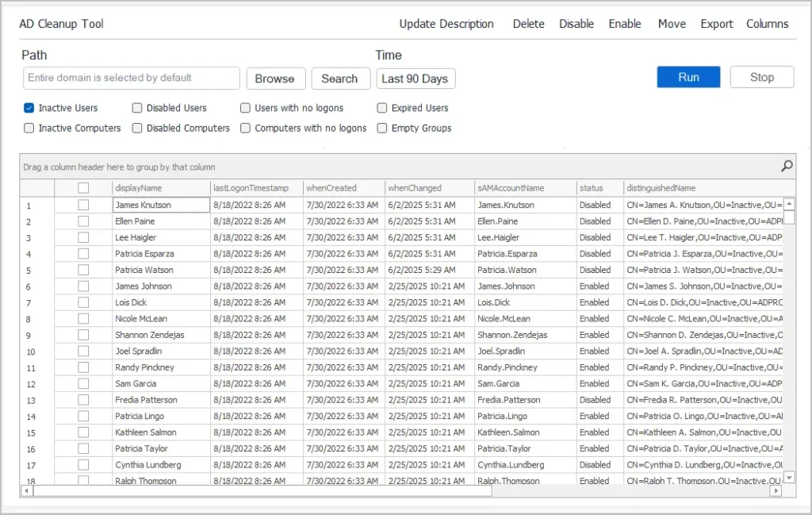Check the row box for Patricia Esparza

[x=82, y=254]
